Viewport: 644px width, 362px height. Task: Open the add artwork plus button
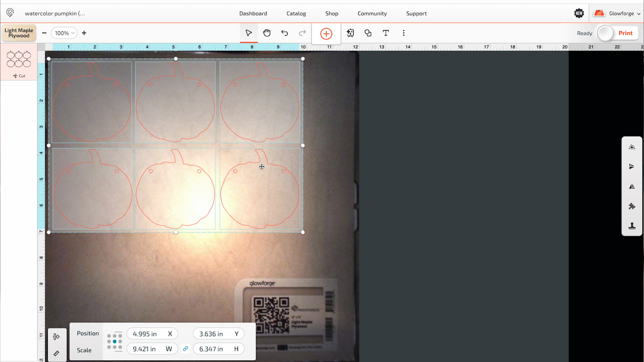[326, 34]
